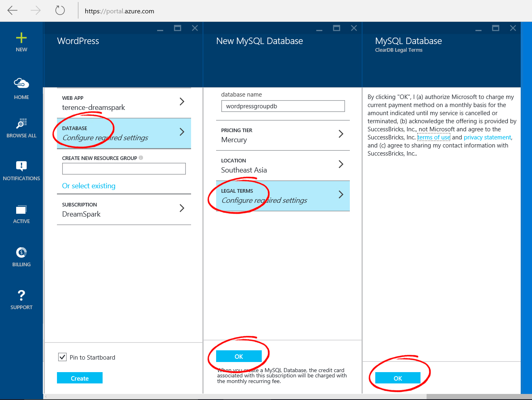532x400 pixels.
Task: Expand PRICING TIER Mercury chevron
Action: click(341, 134)
